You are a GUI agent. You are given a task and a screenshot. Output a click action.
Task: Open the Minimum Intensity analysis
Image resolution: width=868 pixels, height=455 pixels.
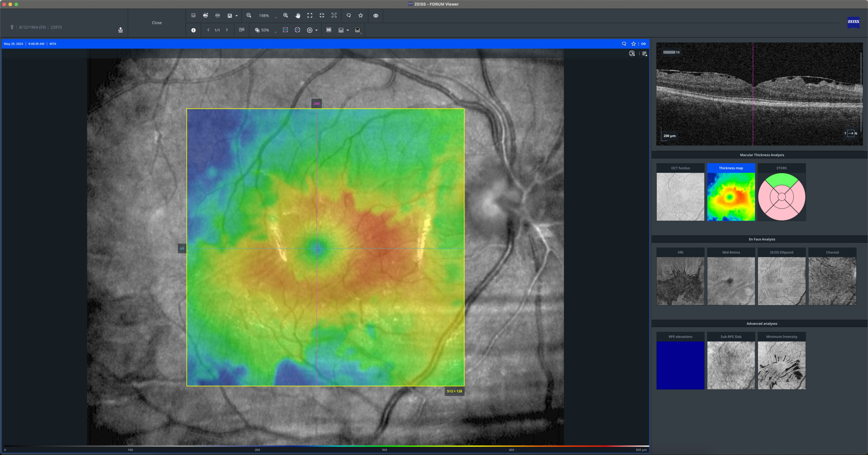coord(782,361)
